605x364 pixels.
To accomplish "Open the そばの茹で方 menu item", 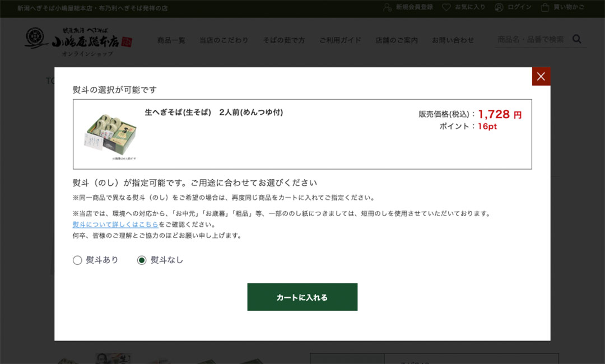I will pyautogui.click(x=283, y=40).
